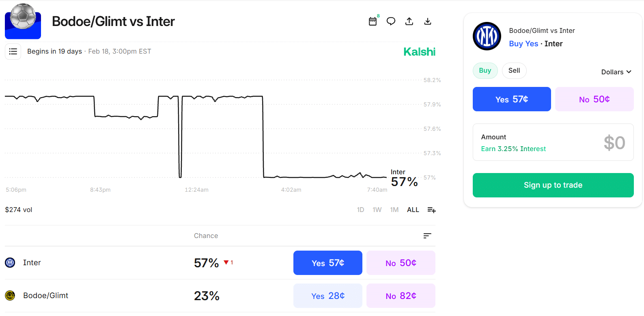
Task: Click Sign up to trade button
Action: (x=553, y=185)
